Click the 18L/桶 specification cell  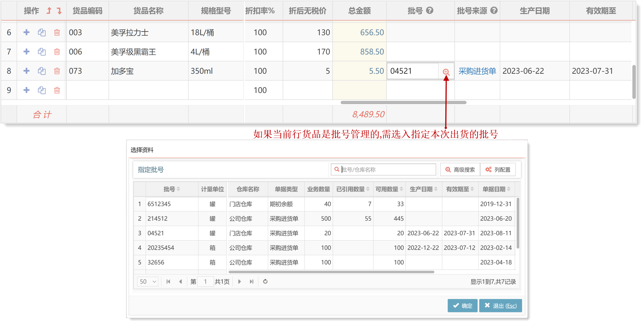(216, 32)
